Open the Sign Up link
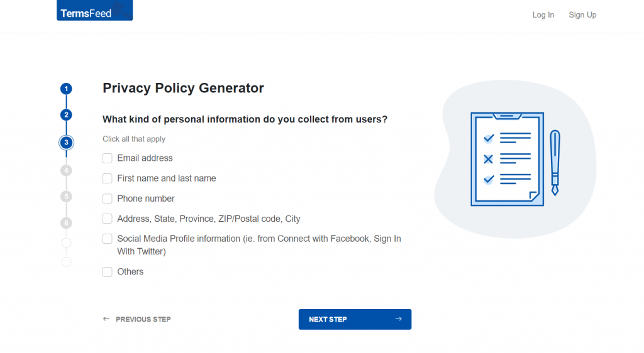 click(x=582, y=14)
